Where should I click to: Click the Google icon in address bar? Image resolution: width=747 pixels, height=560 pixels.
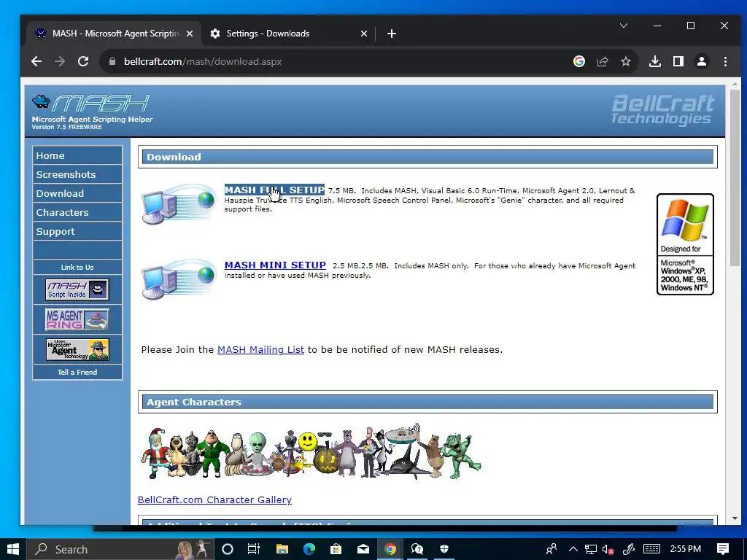click(578, 61)
